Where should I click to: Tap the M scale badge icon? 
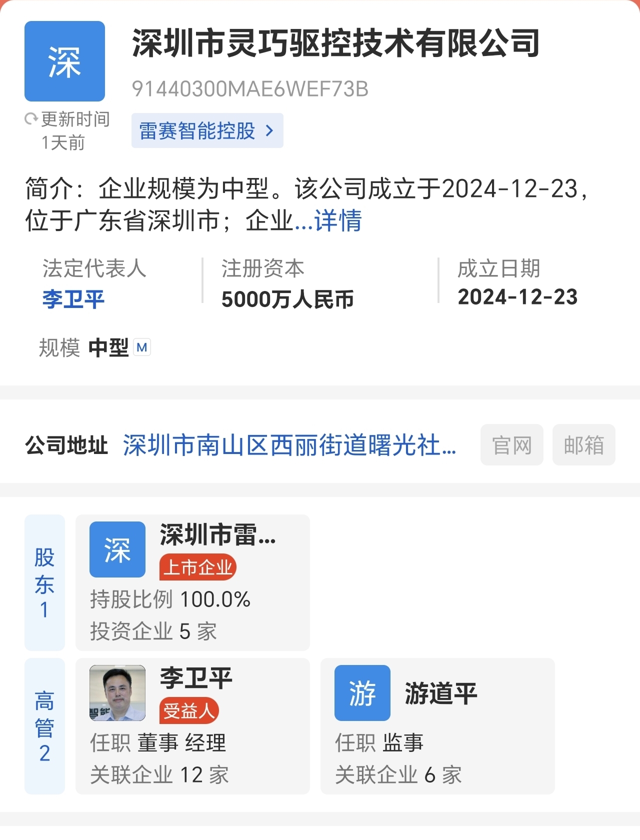click(x=142, y=347)
